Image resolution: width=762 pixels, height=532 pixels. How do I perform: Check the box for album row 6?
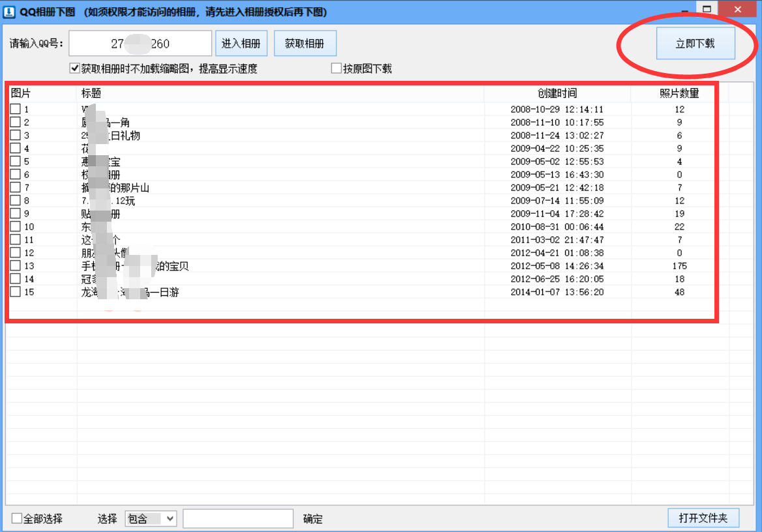click(16, 175)
